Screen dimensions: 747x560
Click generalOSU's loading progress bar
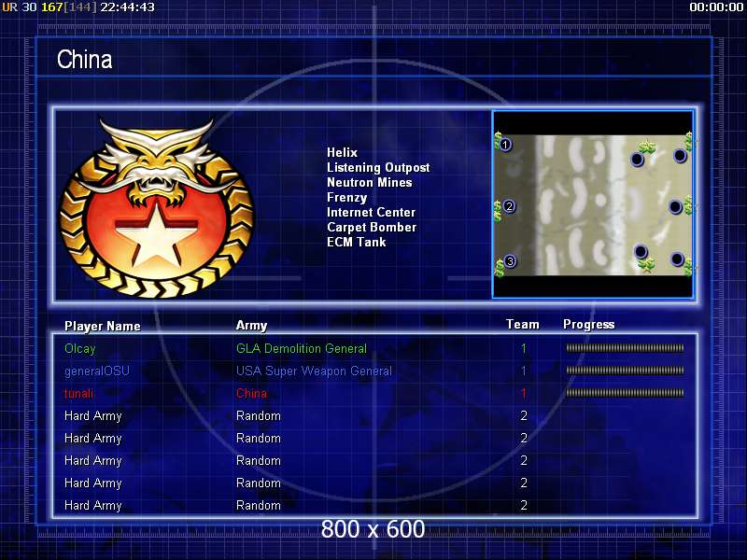(625, 371)
